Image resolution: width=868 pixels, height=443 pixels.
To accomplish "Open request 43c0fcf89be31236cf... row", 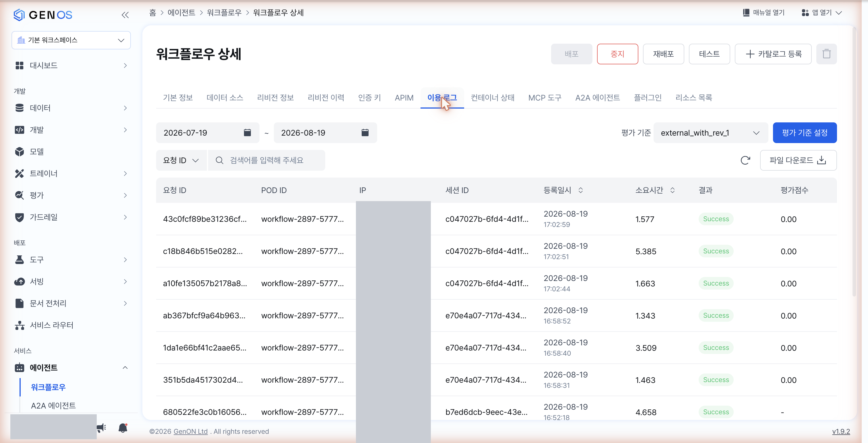I will tap(496, 219).
